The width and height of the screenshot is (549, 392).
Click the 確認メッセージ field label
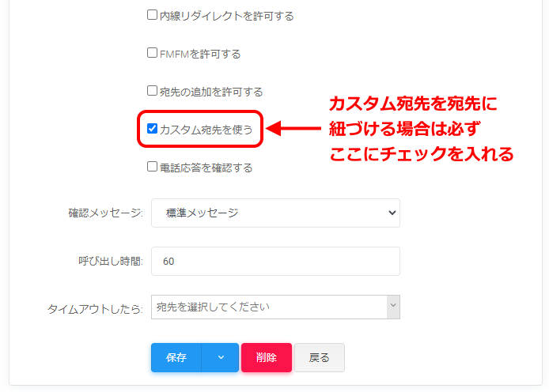point(105,213)
